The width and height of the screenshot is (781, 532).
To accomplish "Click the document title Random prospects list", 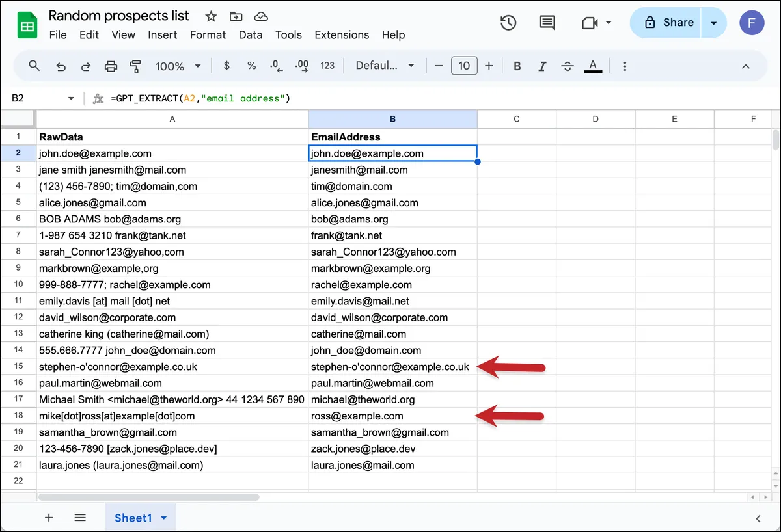I will (x=119, y=16).
